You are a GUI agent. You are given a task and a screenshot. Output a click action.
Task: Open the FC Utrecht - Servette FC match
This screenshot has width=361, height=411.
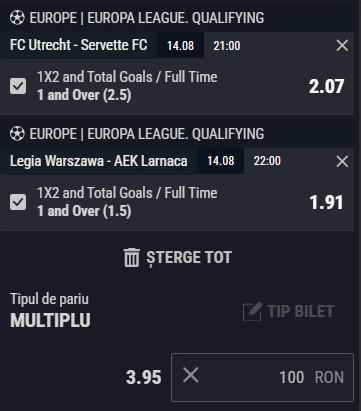point(79,45)
